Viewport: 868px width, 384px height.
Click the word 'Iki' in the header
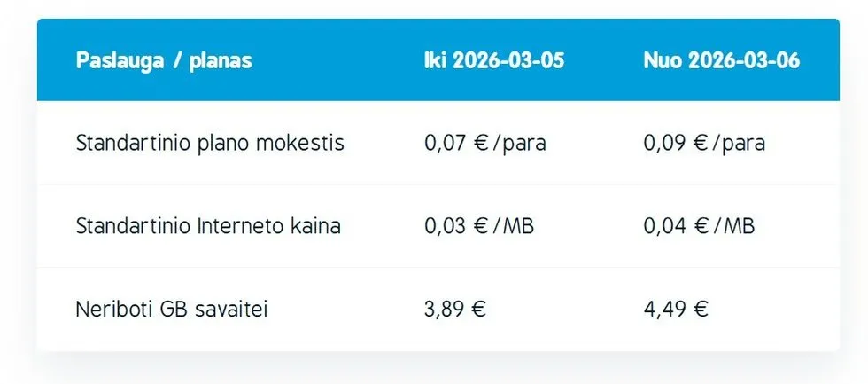pyautogui.click(x=436, y=61)
